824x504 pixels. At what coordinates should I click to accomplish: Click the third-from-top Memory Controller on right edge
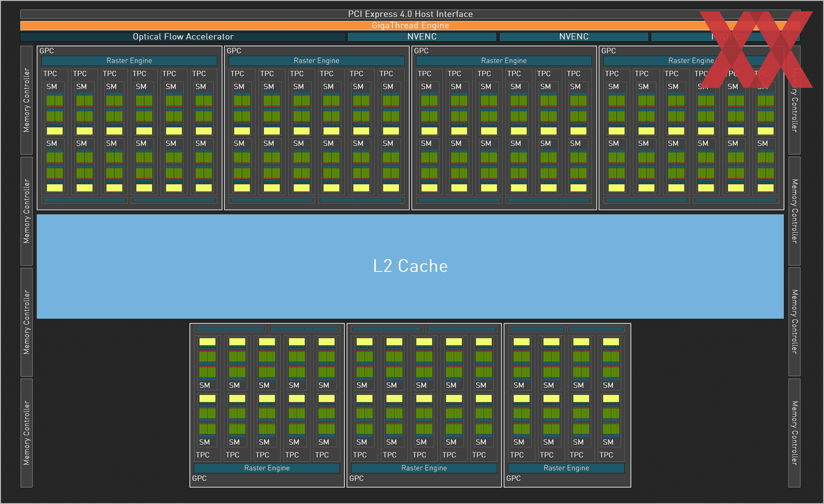click(x=794, y=322)
